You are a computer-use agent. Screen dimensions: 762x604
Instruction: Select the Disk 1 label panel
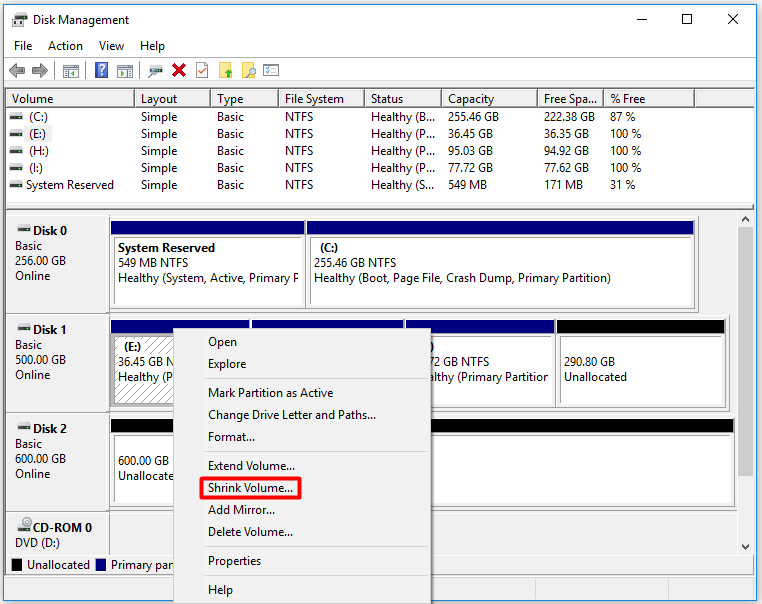pyautogui.click(x=57, y=363)
